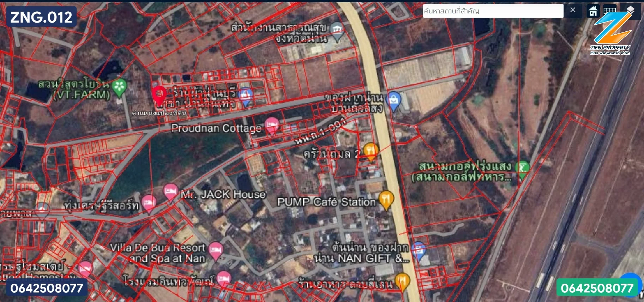644x302 pixels.
Task: Click the PUMP Café Station text label
Action: pos(326,202)
